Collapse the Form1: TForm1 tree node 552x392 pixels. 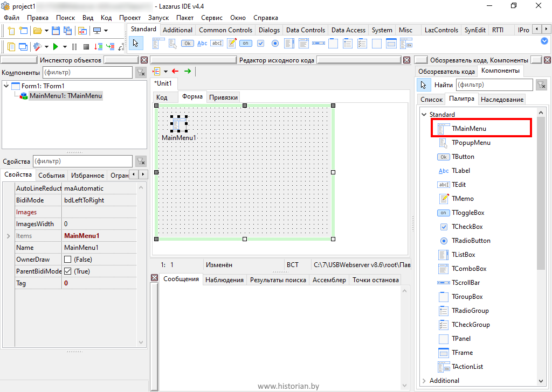[6, 86]
